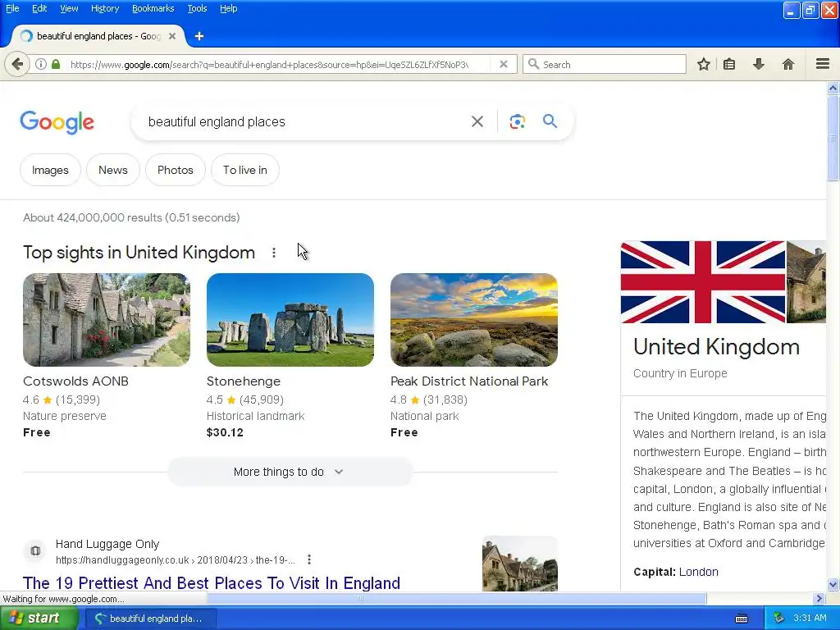The image size is (840, 630).
Task: Click the magnifier in browser search box
Action: click(x=533, y=64)
